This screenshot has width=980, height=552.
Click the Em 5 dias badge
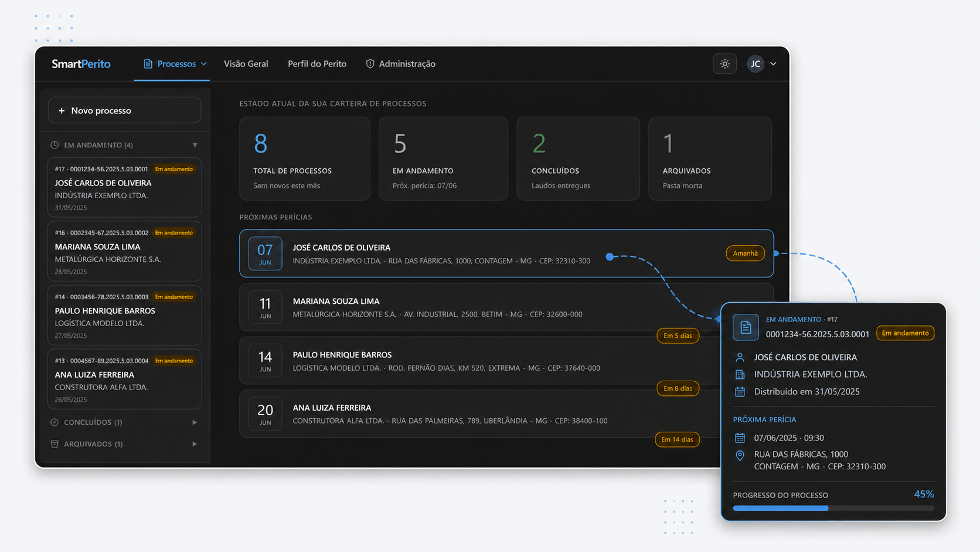click(x=678, y=336)
